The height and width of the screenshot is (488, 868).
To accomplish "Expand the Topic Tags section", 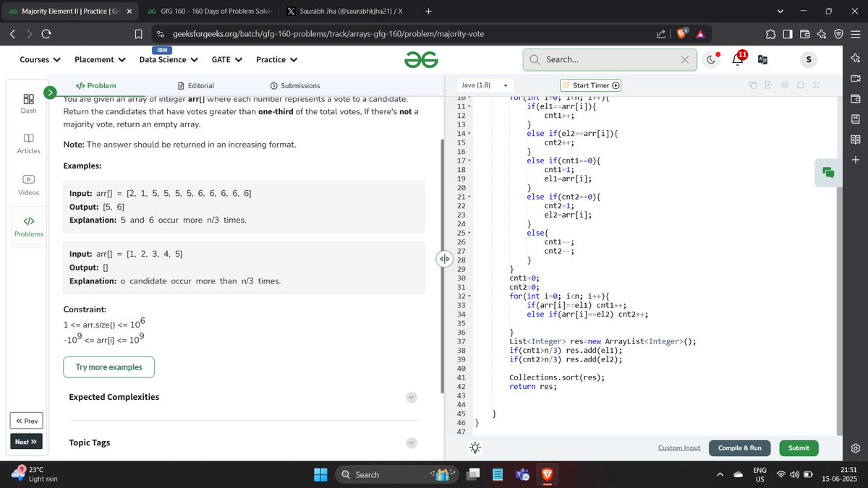I will tap(411, 442).
